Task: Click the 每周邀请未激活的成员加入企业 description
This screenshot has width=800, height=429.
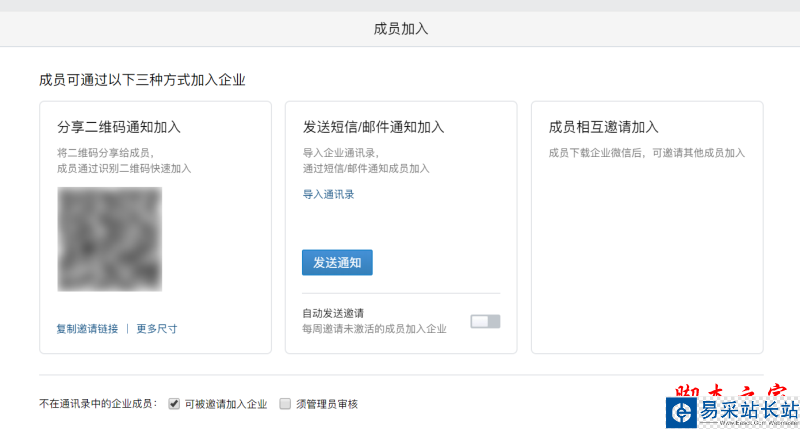Action: coord(374,328)
